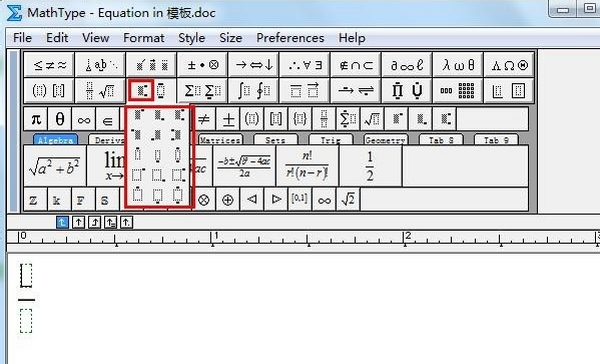Open the Format menu
600x364 pixels.
click(143, 38)
